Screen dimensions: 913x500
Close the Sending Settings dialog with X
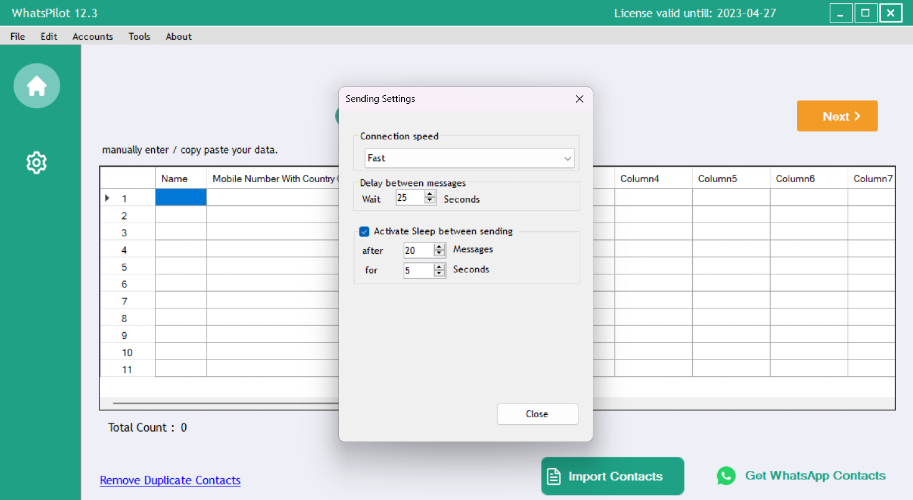(x=579, y=99)
